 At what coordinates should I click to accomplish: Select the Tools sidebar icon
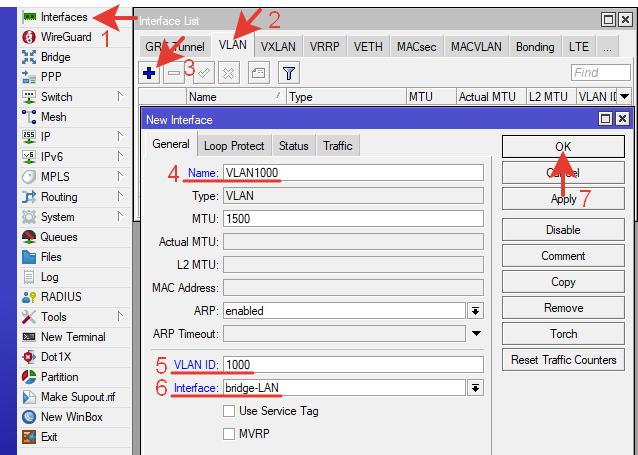click(x=29, y=317)
